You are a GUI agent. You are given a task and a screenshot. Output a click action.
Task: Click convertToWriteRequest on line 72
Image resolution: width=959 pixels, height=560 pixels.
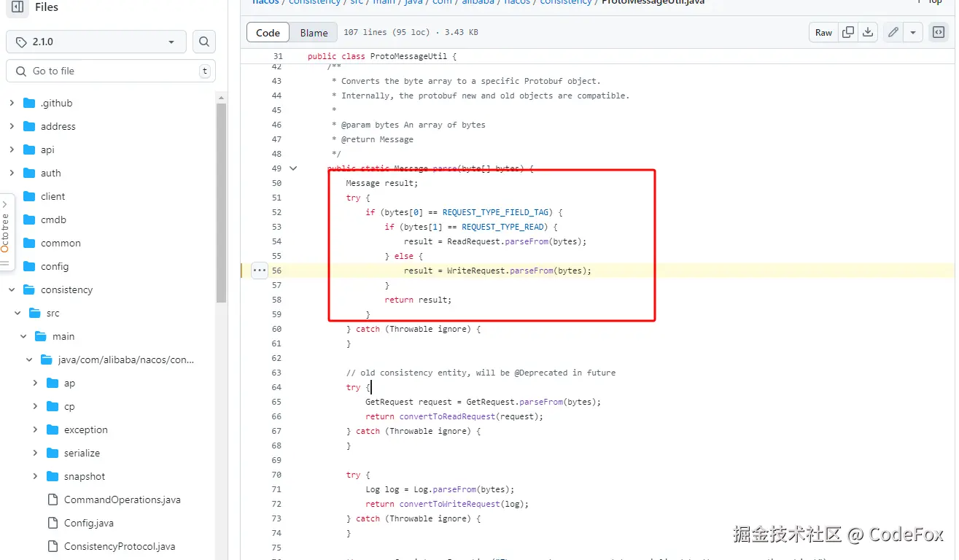point(449,504)
